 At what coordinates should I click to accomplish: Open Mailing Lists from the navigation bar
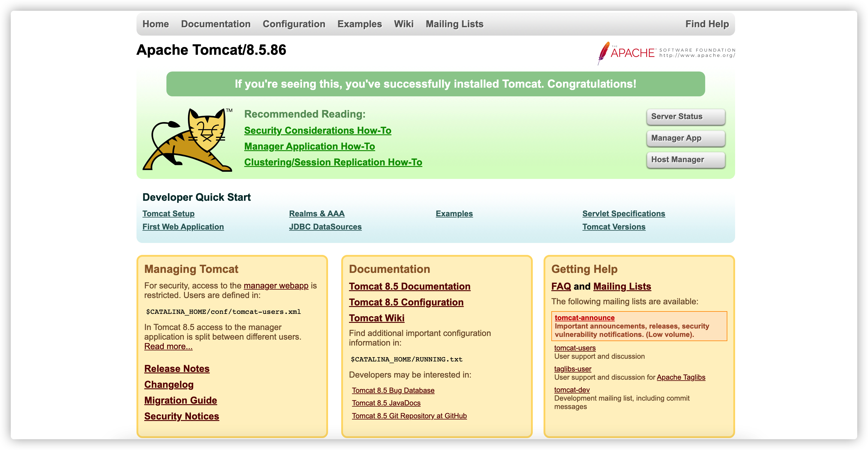pyautogui.click(x=454, y=24)
